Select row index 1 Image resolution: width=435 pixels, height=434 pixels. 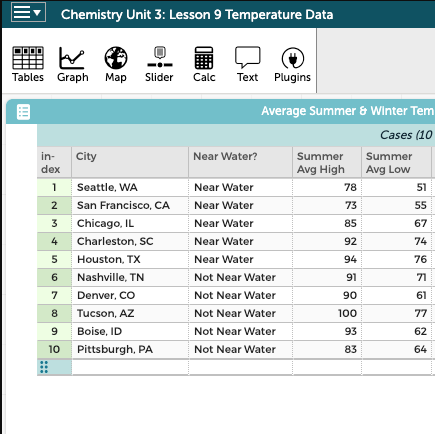(x=54, y=187)
